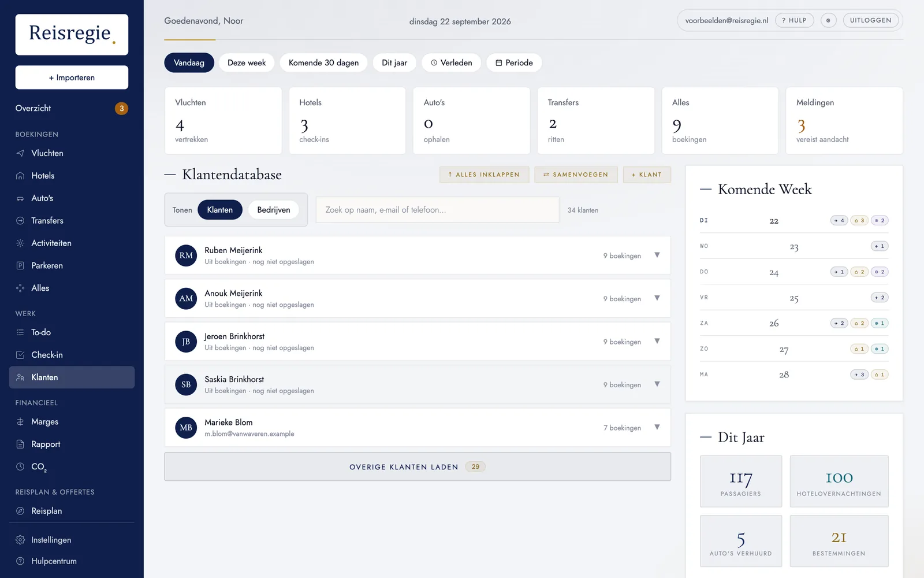Expand Ruben Meijerink's bookings
924x578 pixels.
point(657,255)
